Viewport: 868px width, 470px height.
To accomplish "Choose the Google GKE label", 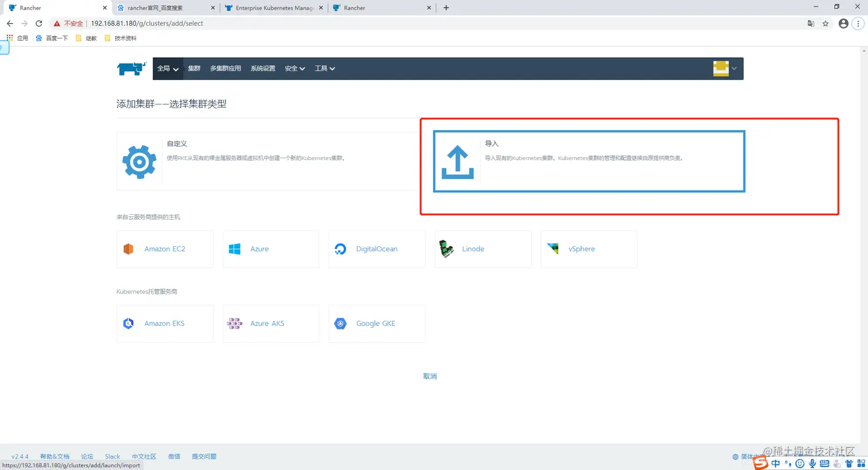I will click(x=376, y=324).
